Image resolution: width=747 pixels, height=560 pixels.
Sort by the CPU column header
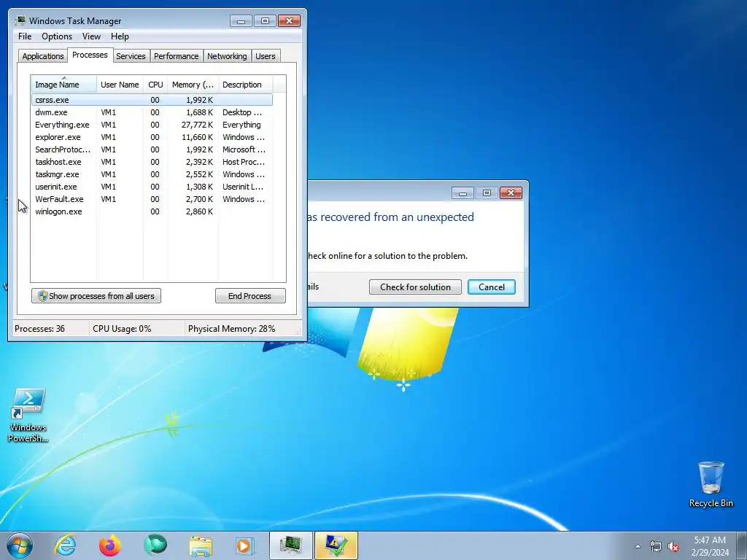[155, 85]
